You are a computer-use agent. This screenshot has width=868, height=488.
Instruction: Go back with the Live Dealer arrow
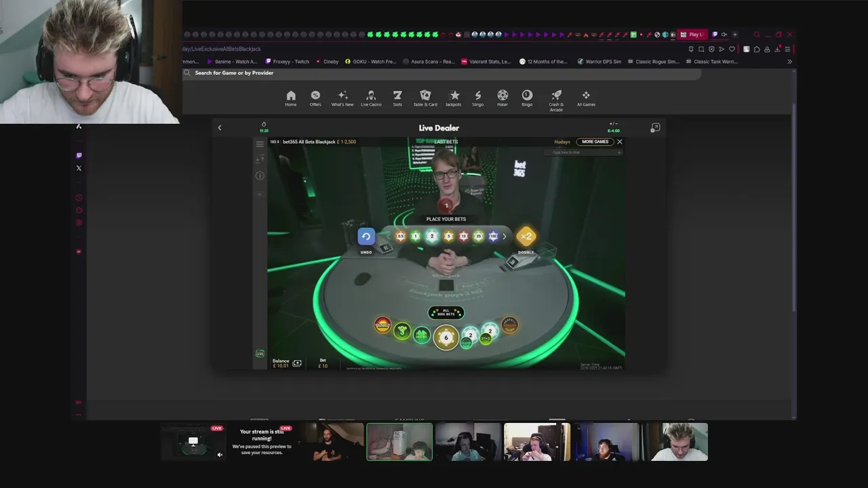[219, 127]
